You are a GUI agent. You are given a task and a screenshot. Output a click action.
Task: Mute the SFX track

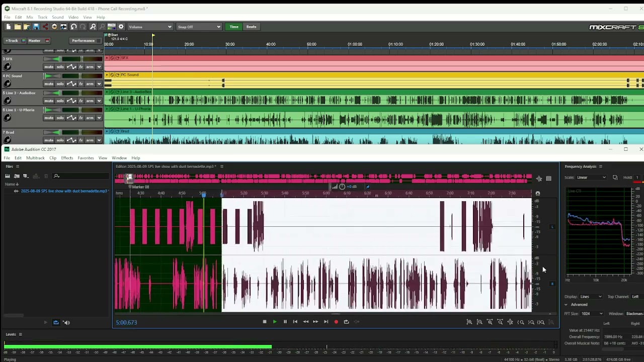pos(49,67)
